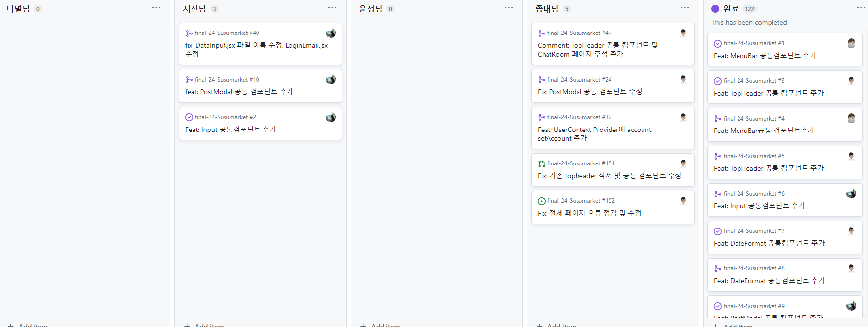
Task: Open the options menu for the 서진님 column
Action: pyautogui.click(x=332, y=7)
